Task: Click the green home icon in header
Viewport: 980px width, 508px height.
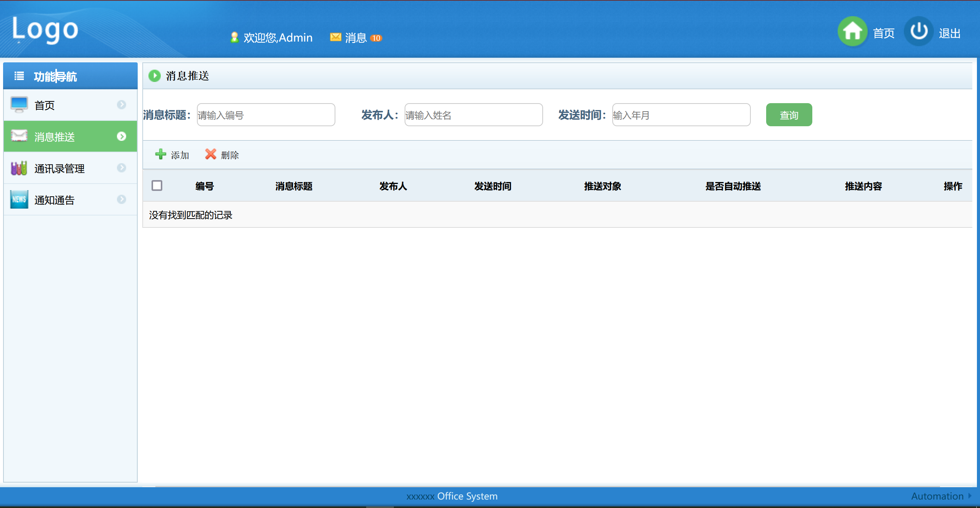Action: point(852,32)
